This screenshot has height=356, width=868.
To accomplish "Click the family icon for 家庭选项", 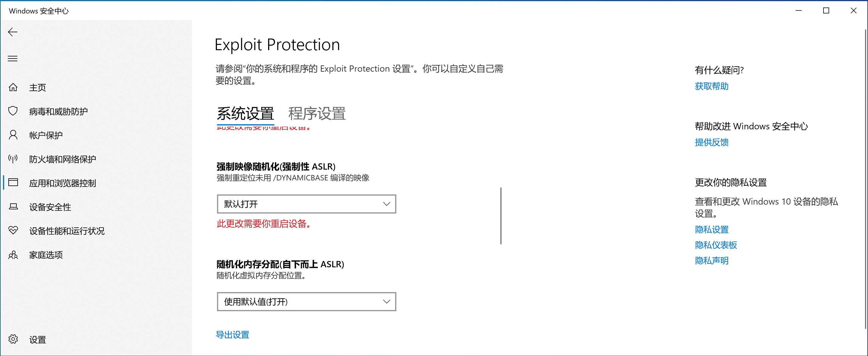I will 13,255.
